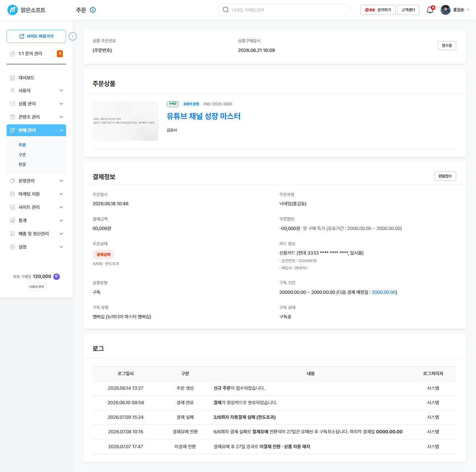This screenshot has width=476, height=472.
Task: Click the 유튜브 운영 category tag
Action: click(191, 104)
